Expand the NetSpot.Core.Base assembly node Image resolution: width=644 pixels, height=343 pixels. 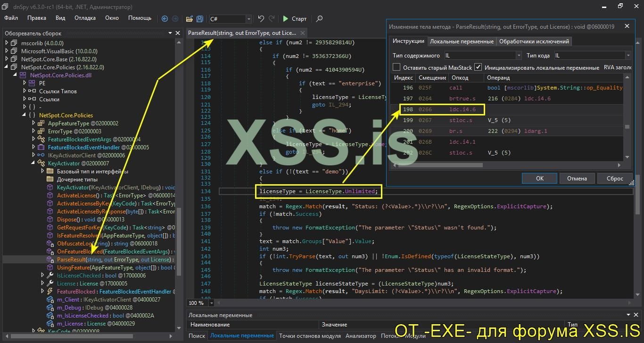click(7, 59)
